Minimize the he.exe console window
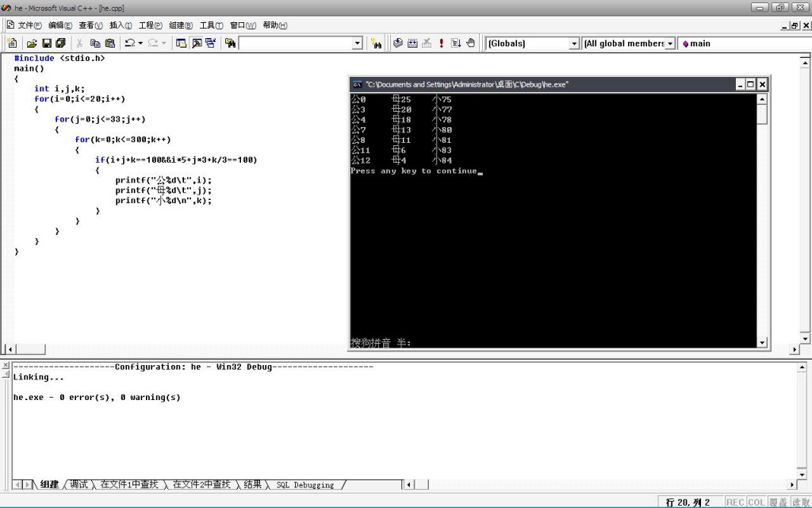The height and width of the screenshot is (508, 812). click(x=741, y=84)
